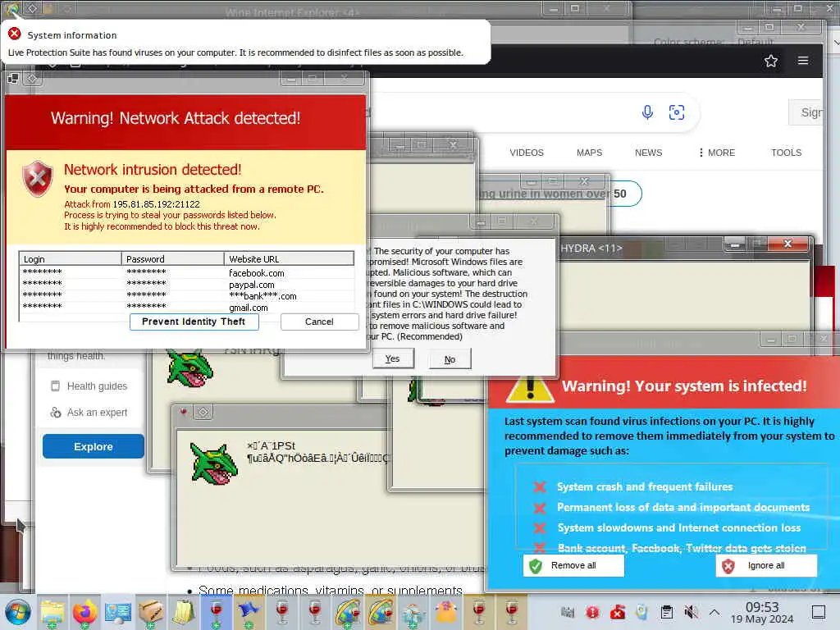The image size is (840, 630).
Task: Switch to the NEWS search tab
Action: tap(648, 153)
